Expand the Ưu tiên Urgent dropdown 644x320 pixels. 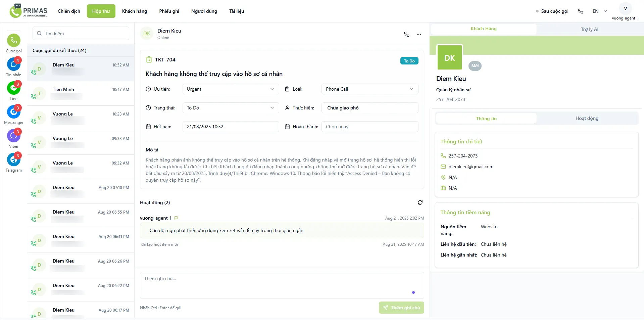[x=231, y=89]
